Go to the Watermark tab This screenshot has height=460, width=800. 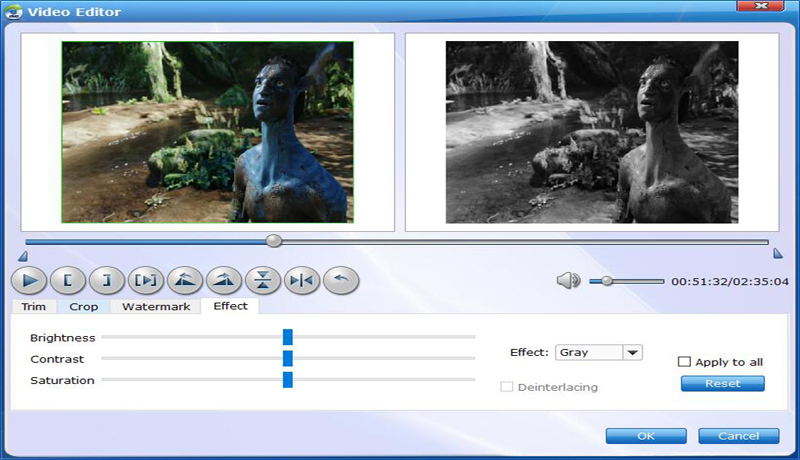155,307
